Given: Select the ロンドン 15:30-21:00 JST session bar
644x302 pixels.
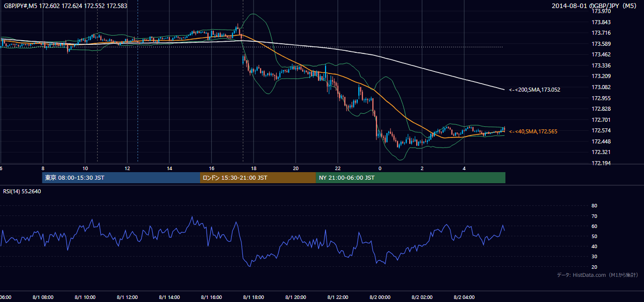Looking at the screenshot, I should (258, 178).
